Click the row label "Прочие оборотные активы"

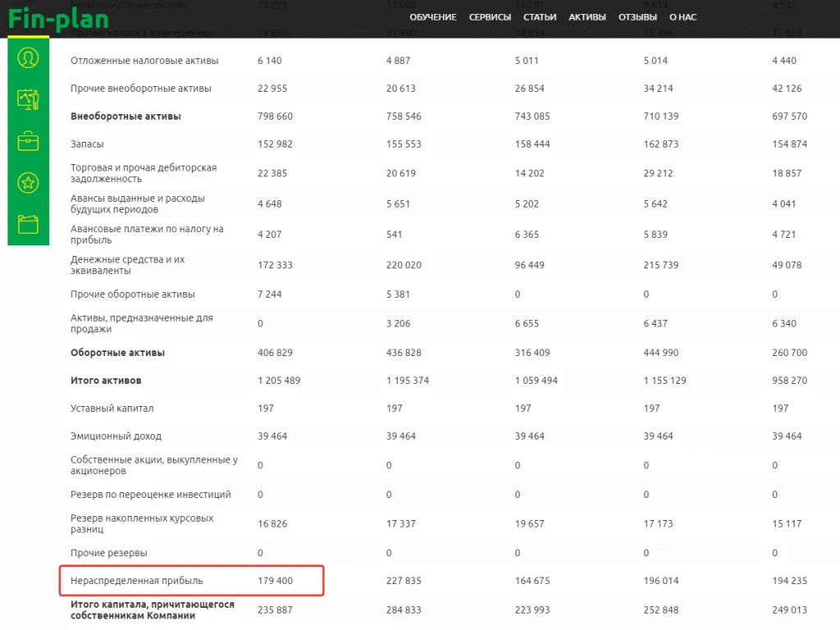(132, 294)
